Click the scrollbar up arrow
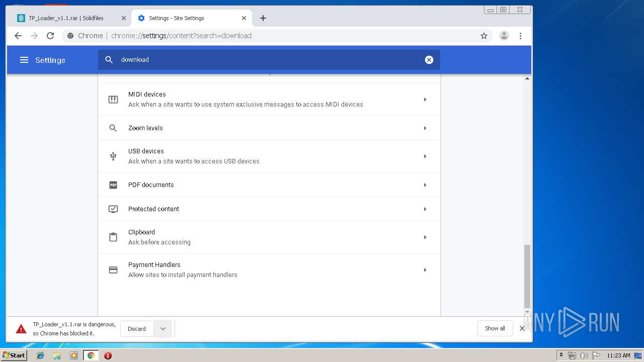The image size is (644, 362). (527, 78)
